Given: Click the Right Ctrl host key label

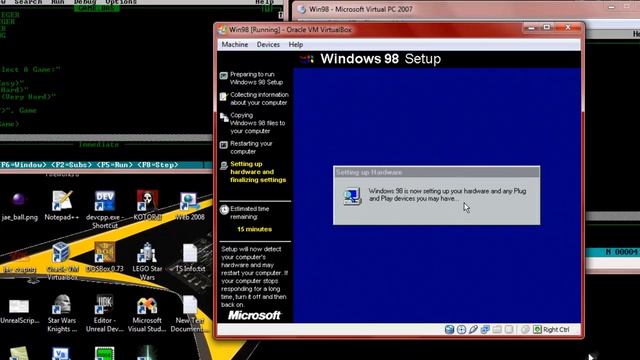Looking at the screenshot, I should click(556, 329).
